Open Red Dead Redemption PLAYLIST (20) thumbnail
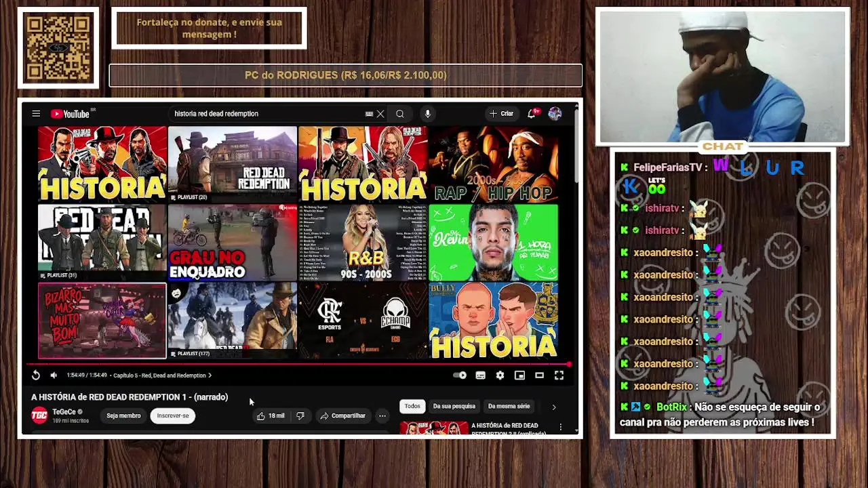 point(233,164)
